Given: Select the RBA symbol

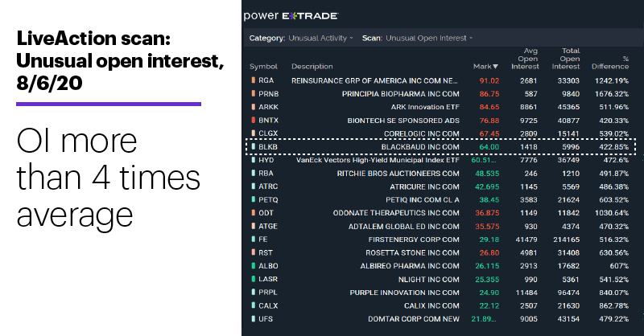Looking at the screenshot, I should 266,173.
